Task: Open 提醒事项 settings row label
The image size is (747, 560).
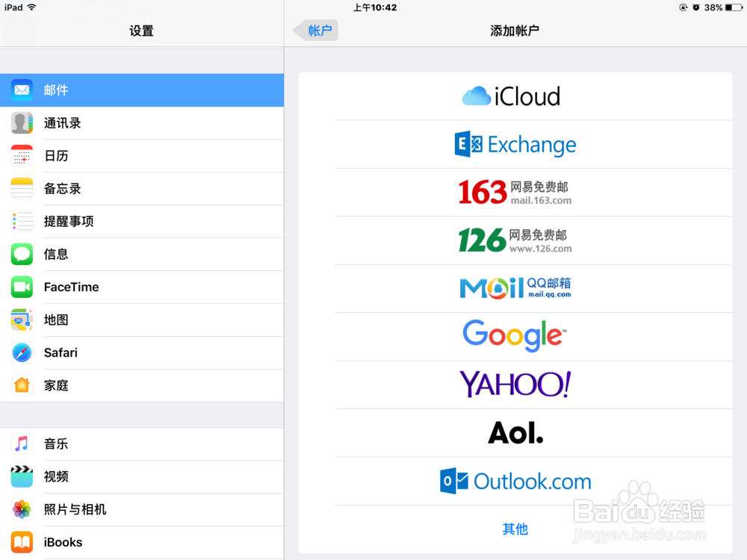Action: click(69, 222)
